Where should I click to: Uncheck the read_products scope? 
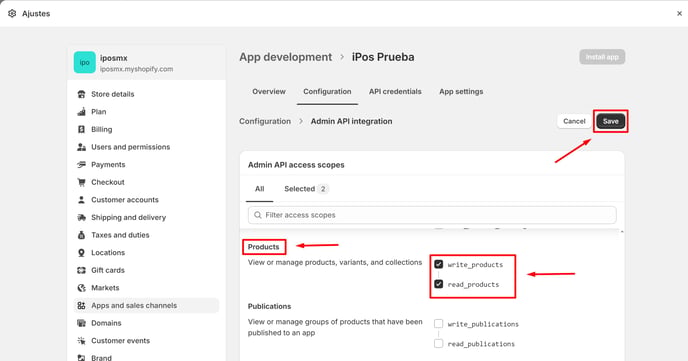438,284
